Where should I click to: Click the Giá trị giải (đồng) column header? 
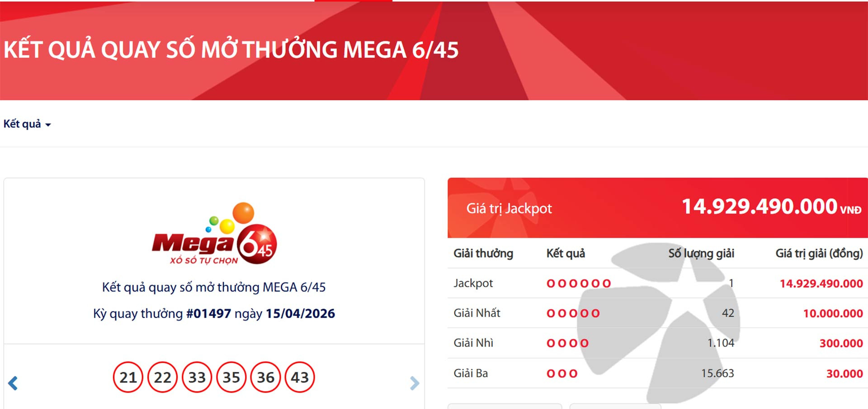819,254
